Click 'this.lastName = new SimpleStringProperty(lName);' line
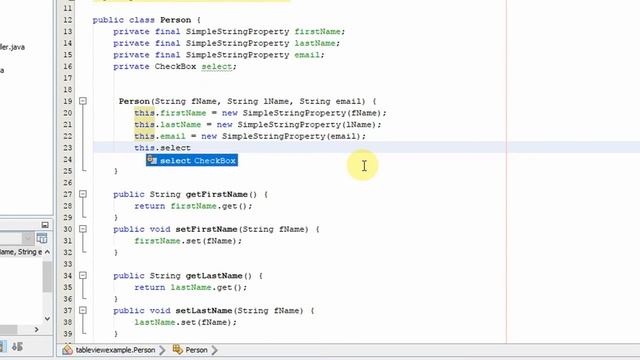 (x=258, y=124)
